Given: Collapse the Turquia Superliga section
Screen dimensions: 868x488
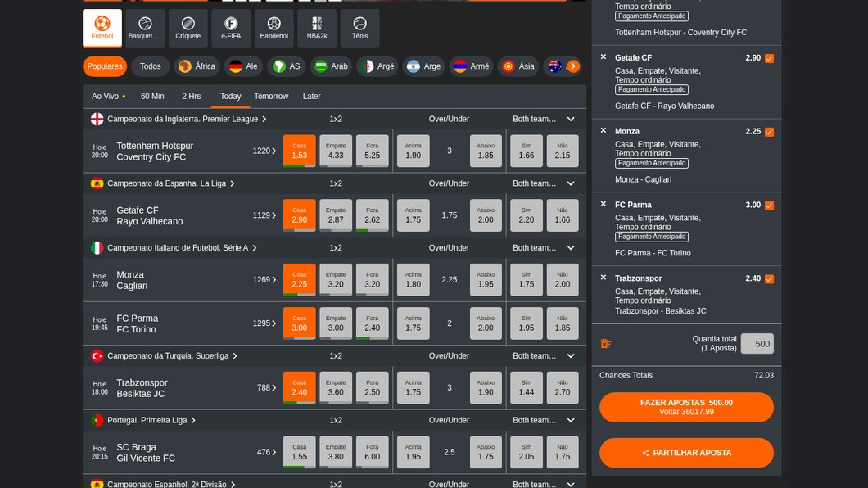Looking at the screenshot, I should [571, 355].
